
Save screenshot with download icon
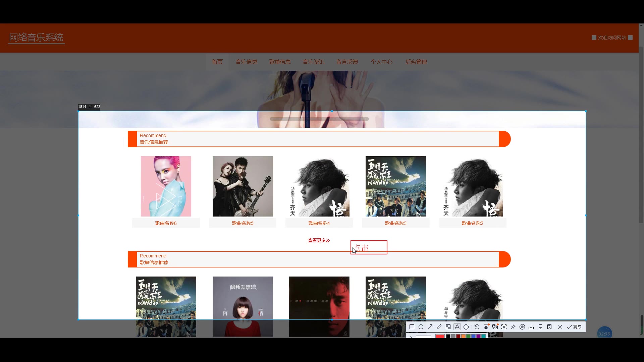(x=531, y=327)
